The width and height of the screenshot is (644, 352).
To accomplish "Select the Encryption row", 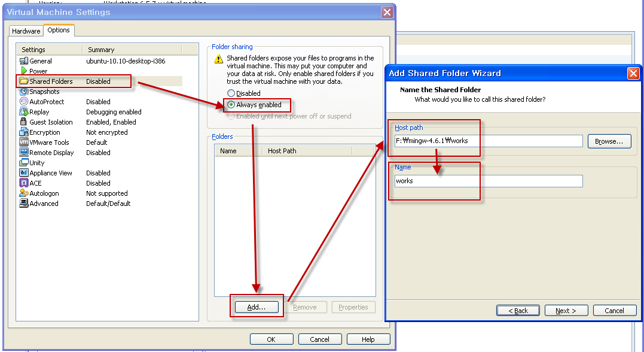I will pos(100,132).
